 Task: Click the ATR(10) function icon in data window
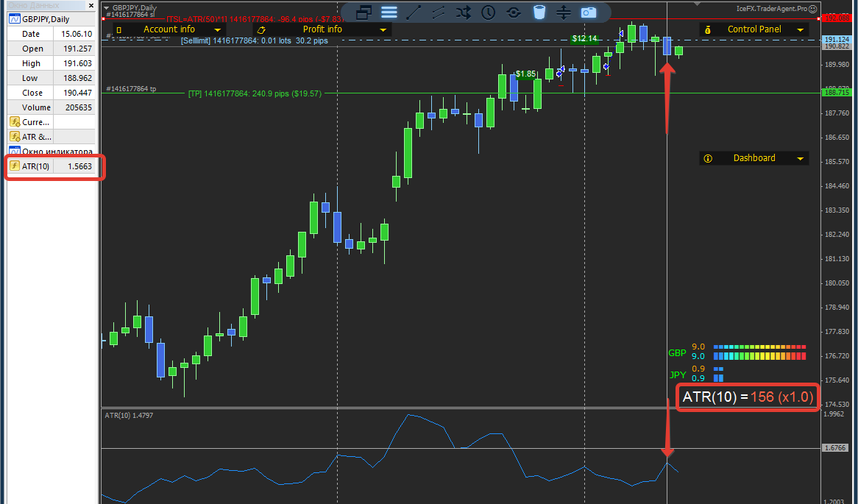click(15, 166)
